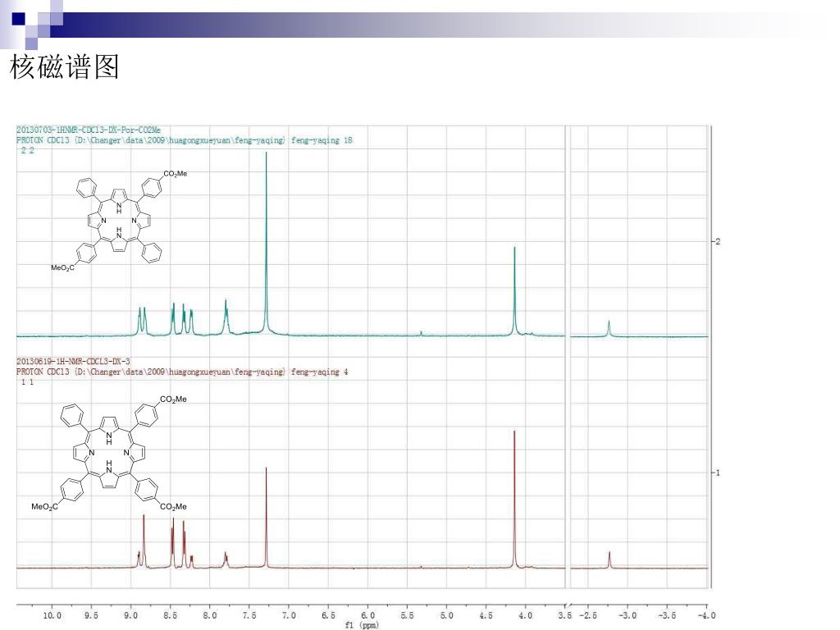This screenshot has height=630, width=840.
Task: Click the green "2 2" spectrum label
Action: pyautogui.click(x=27, y=151)
